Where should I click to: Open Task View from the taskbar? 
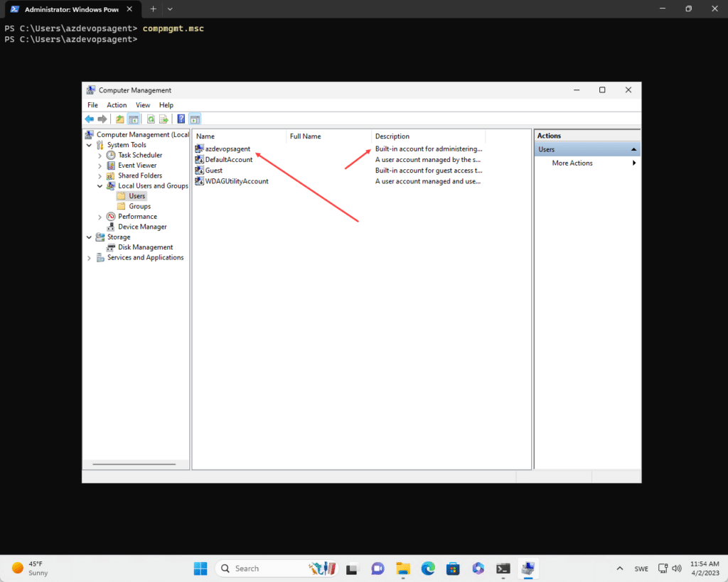tap(353, 568)
